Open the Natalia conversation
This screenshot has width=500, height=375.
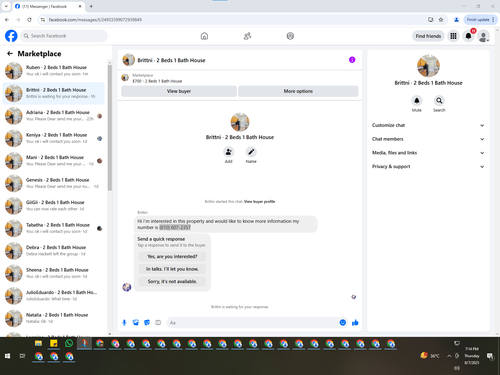click(x=54, y=318)
